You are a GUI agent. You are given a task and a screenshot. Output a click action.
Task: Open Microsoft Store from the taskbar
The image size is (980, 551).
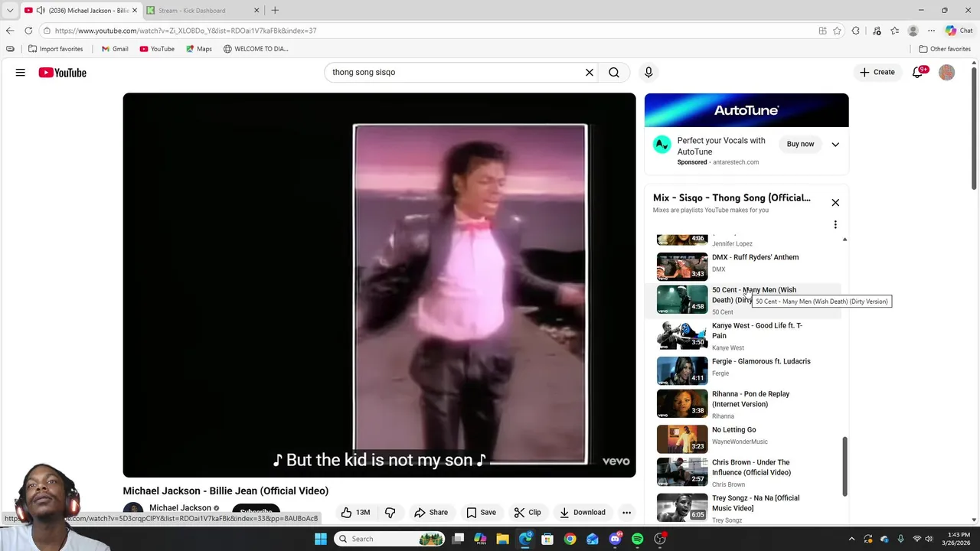coord(547,539)
